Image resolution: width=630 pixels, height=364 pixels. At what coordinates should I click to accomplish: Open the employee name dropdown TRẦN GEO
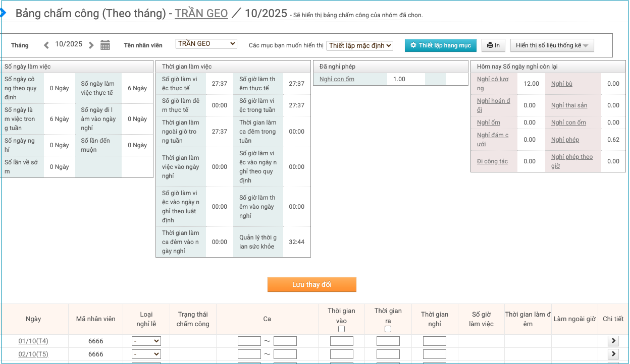click(x=206, y=44)
